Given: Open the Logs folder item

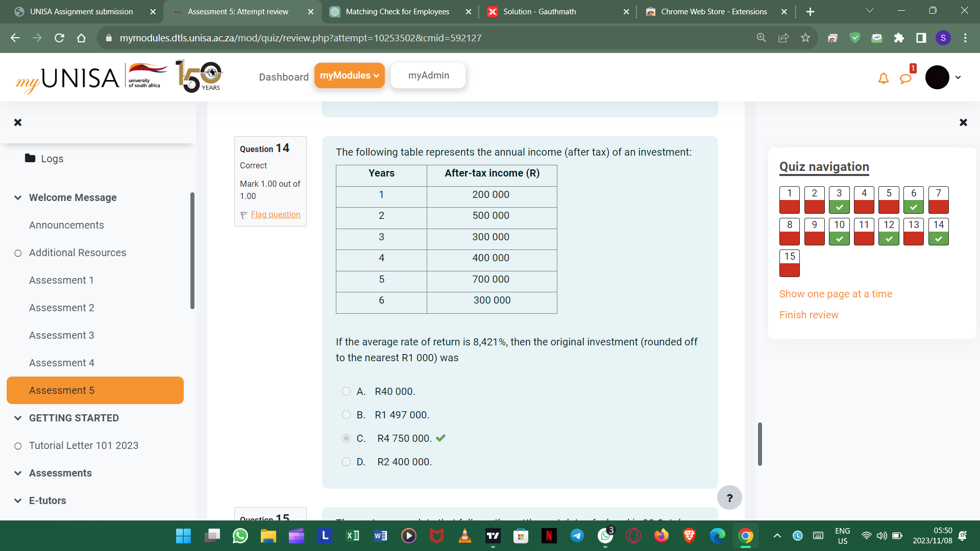Looking at the screenshot, I should (52, 159).
